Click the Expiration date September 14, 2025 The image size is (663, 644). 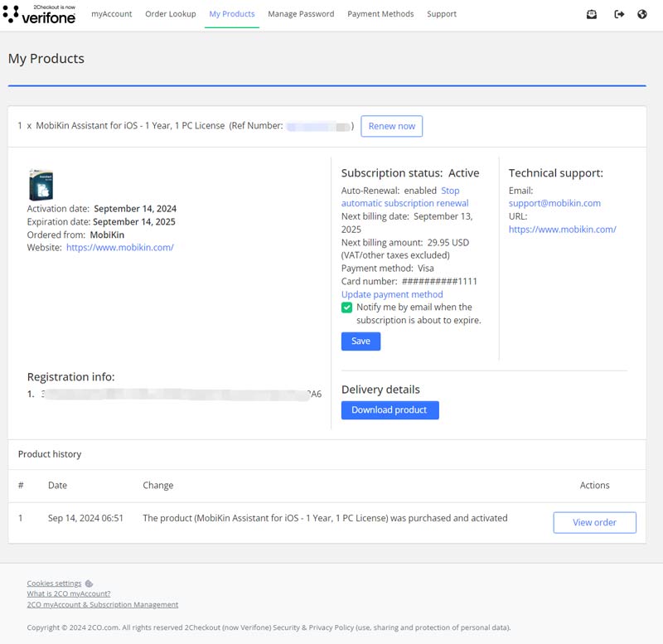tap(101, 221)
